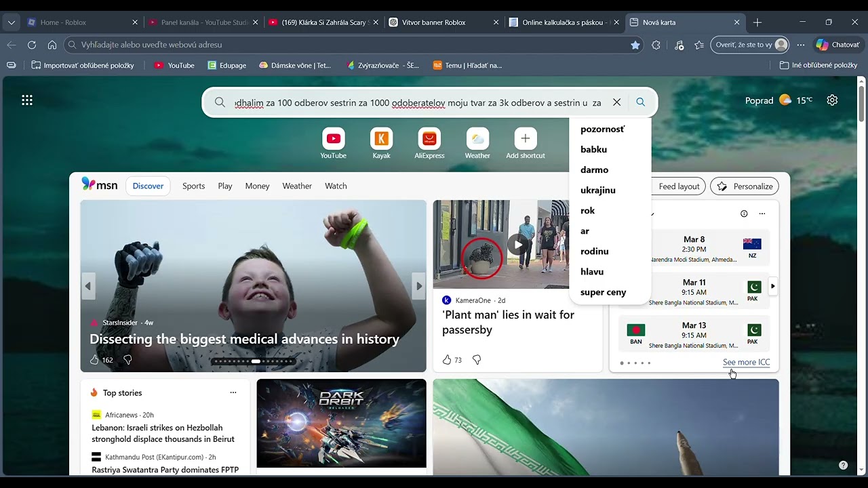The image size is (868, 488).
Task: Open the Temu bookmark
Action: (x=468, y=66)
